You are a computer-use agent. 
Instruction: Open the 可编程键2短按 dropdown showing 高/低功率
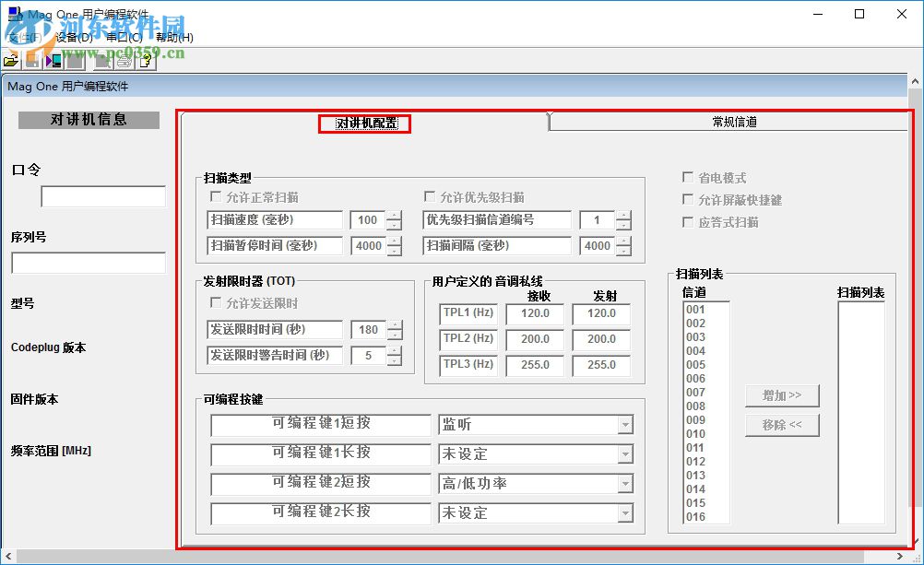pos(626,484)
